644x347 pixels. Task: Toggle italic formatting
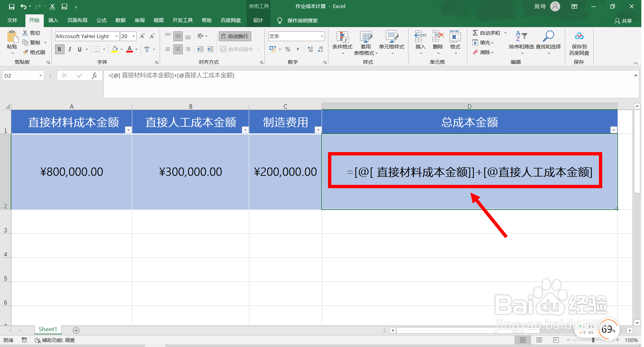click(x=70, y=49)
